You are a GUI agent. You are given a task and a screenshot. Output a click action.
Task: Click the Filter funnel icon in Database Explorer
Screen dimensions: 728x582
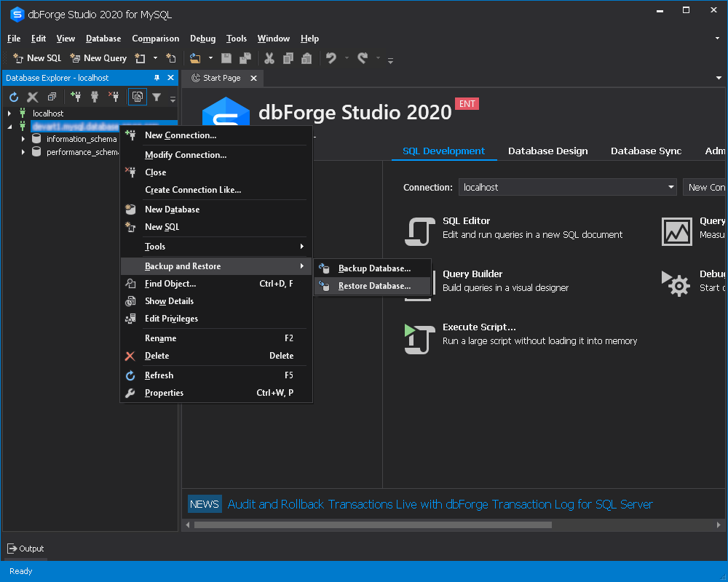157,97
